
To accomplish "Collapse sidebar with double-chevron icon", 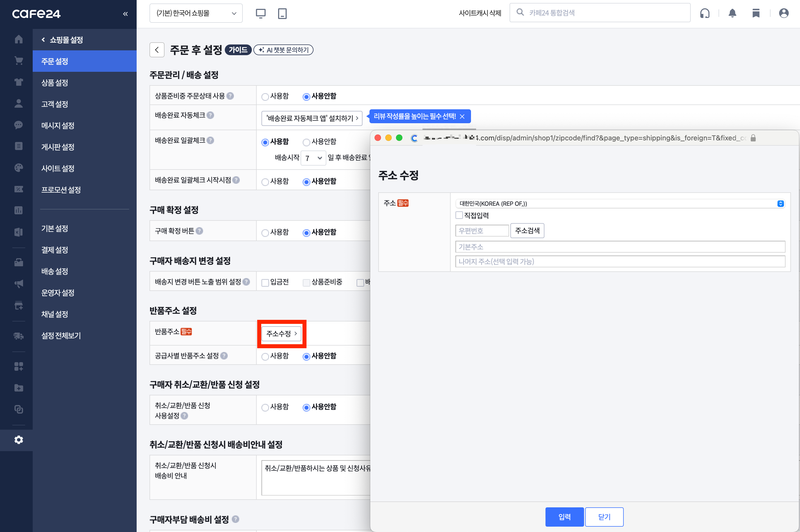I will coord(125,14).
